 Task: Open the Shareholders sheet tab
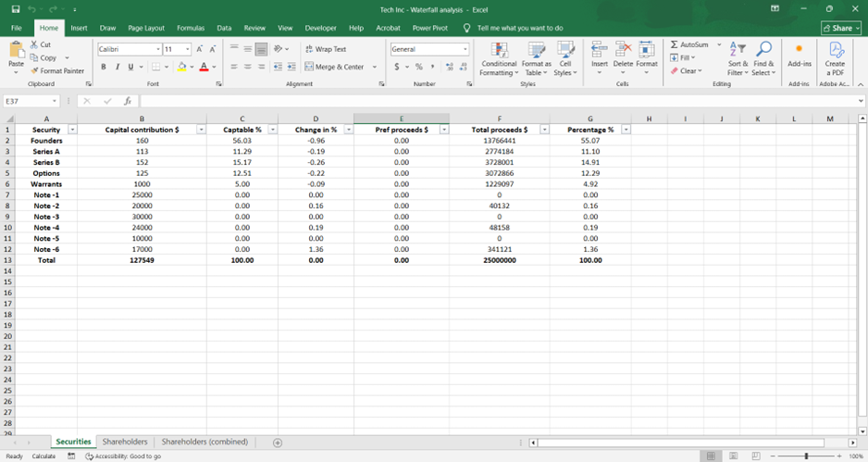[x=125, y=442]
